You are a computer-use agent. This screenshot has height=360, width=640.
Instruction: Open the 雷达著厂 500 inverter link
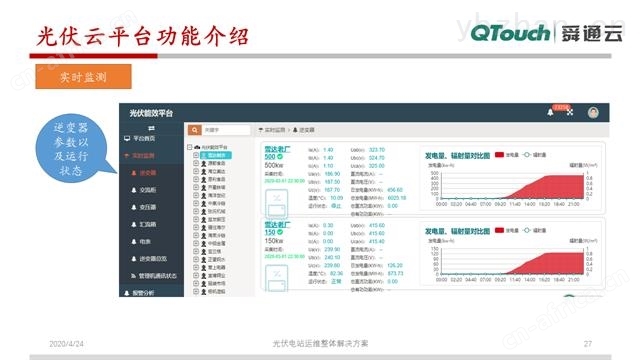(278, 153)
